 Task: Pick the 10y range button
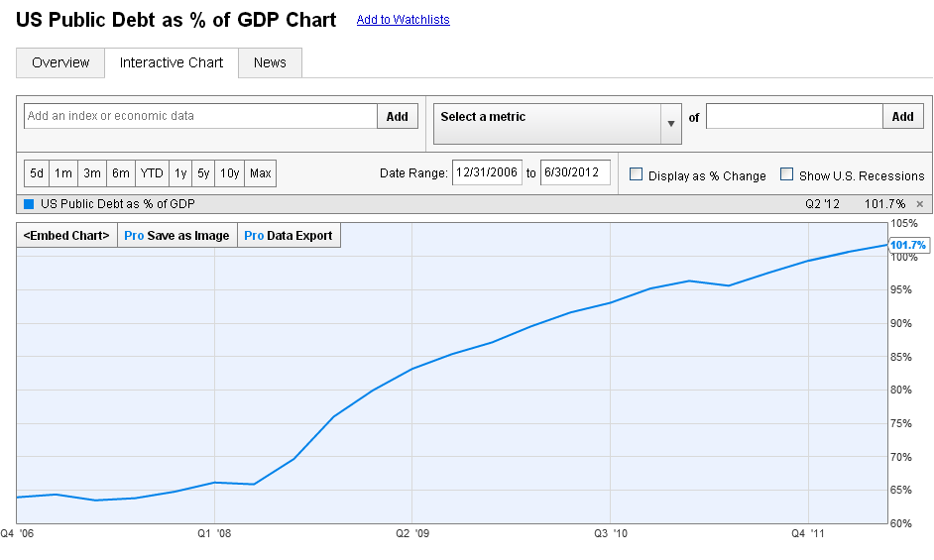230,173
